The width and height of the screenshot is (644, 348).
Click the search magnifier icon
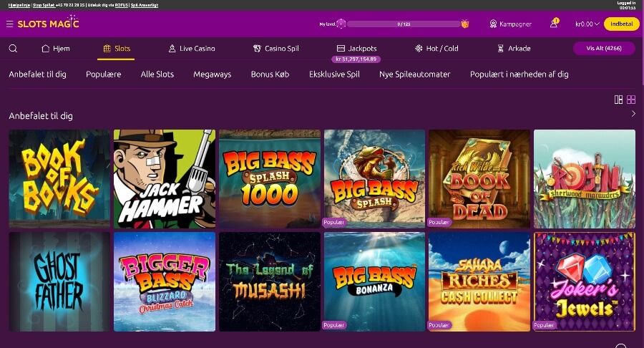pyautogui.click(x=13, y=49)
